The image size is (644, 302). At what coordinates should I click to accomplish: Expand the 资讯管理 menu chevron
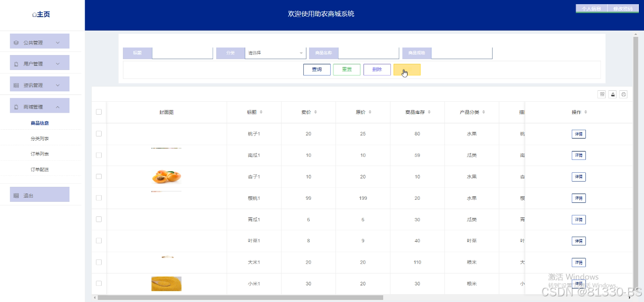click(58, 85)
